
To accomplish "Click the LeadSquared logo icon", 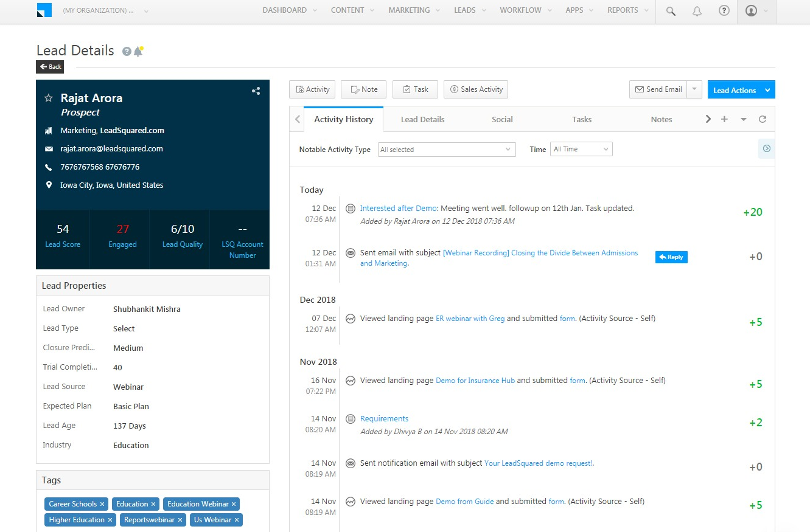I will pyautogui.click(x=44, y=10).
